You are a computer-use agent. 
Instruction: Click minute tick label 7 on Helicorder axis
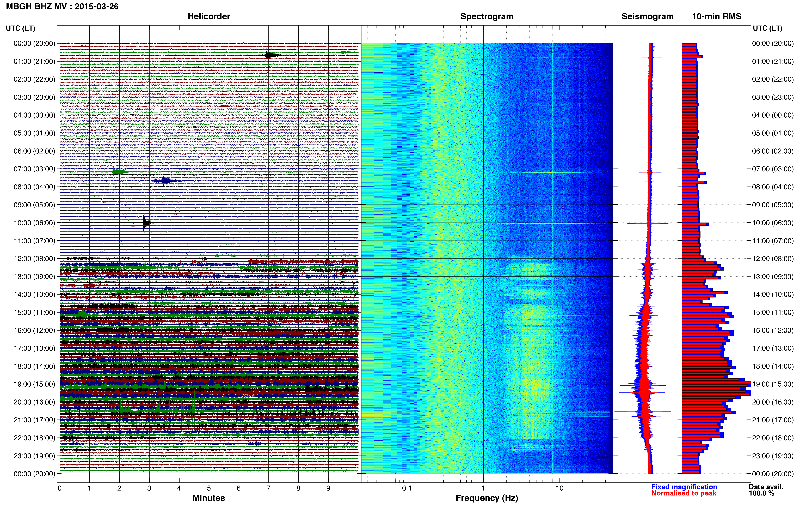click(269, 488)
